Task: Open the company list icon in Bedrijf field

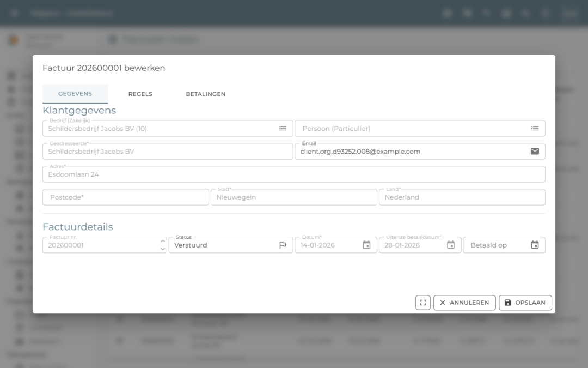Action: (x=283, y=129)
